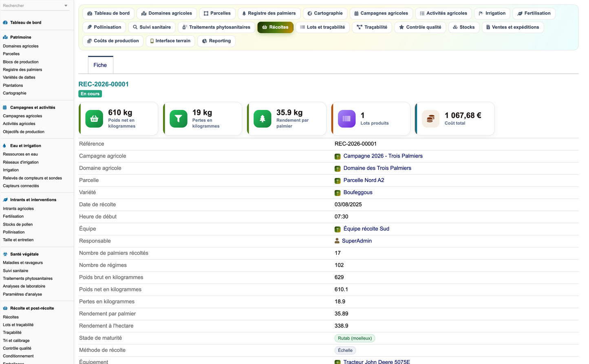Open the Interface terrain module

(x=170, y=41)
